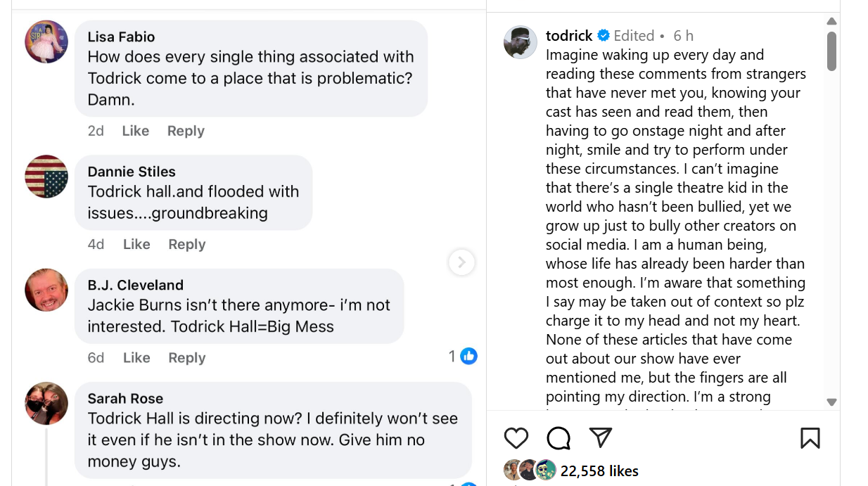Click the blue like reaction on B.J. Cleveland's comment

(469, 357)
